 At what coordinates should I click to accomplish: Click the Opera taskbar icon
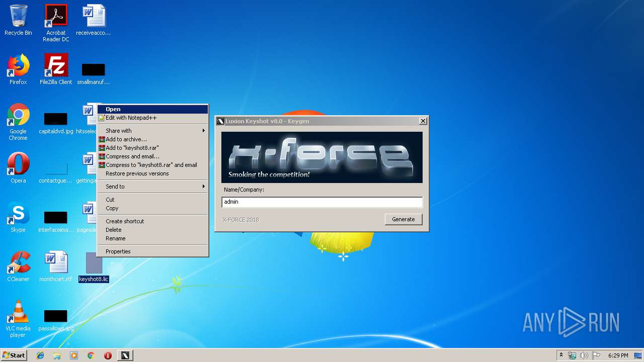click(x=108, y=355)
